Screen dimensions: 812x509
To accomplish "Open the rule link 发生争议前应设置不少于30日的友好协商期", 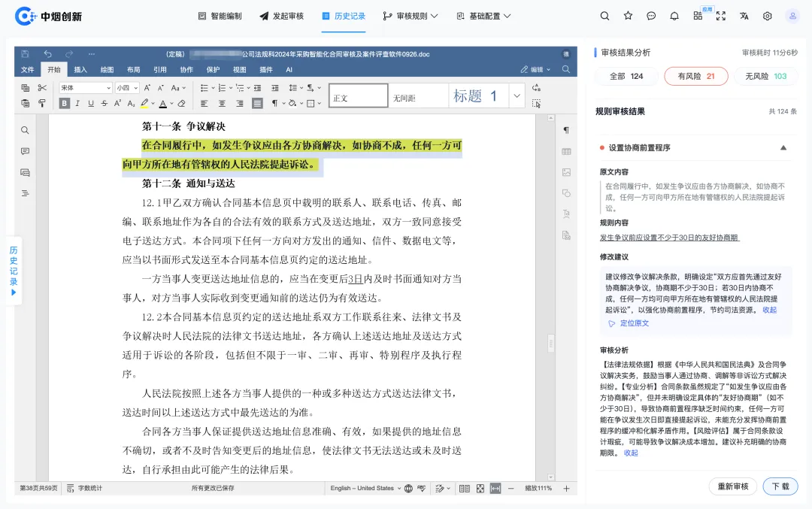I will pos(669,238).
